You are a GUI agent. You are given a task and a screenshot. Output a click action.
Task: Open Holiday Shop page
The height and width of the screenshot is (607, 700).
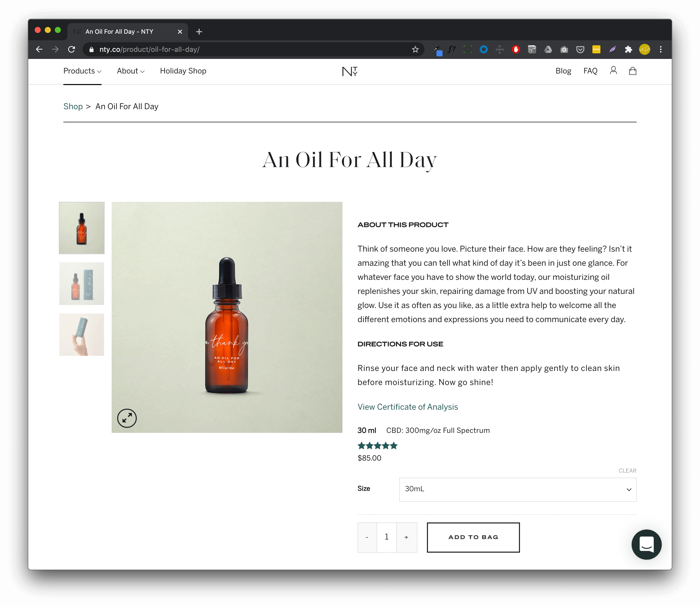[x=183, y=71]
